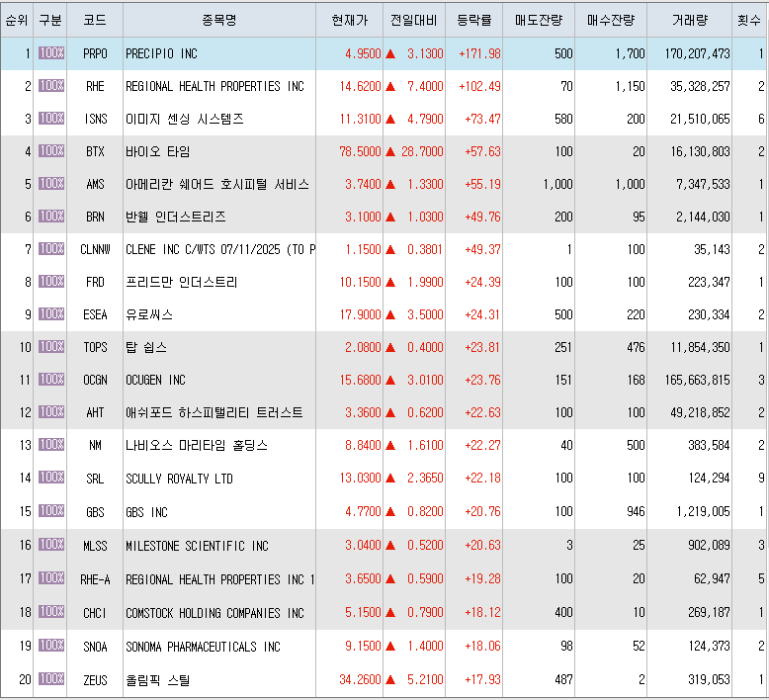Click the 매도잔량 column header

539,20
